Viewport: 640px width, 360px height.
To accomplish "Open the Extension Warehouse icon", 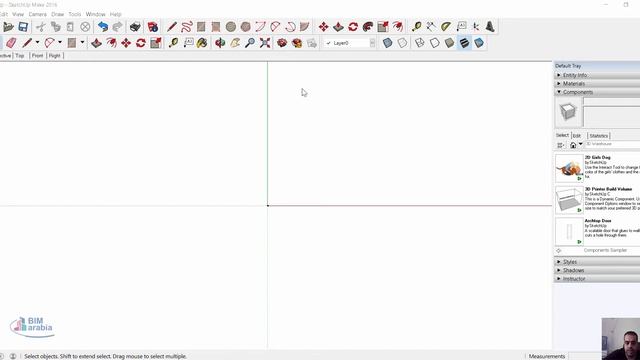I will 297,43.
